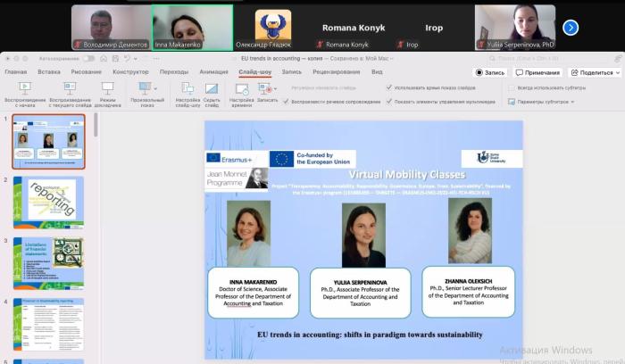Toggle the show media controls checkbox
625x364 pixels.
click(389, 101)
